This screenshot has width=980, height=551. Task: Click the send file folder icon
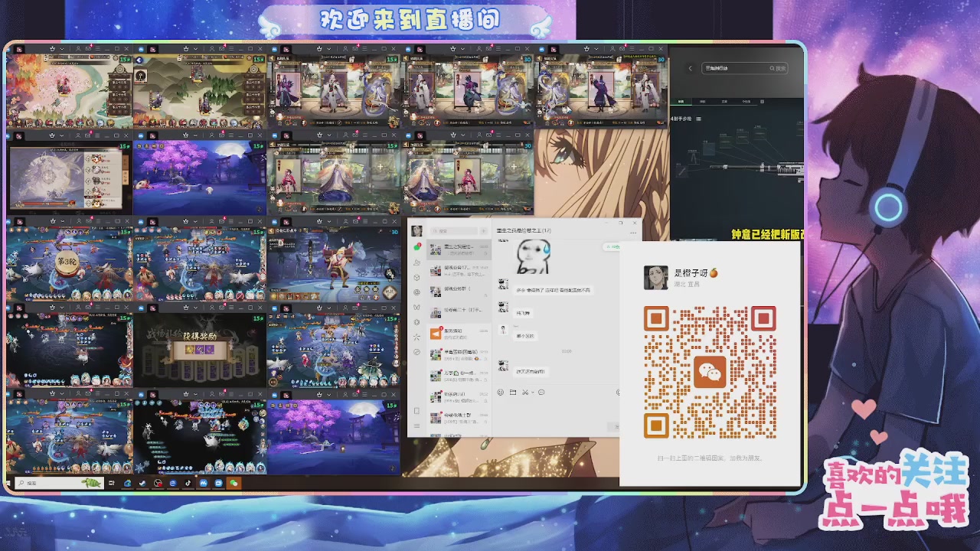[x=513, y=393]
